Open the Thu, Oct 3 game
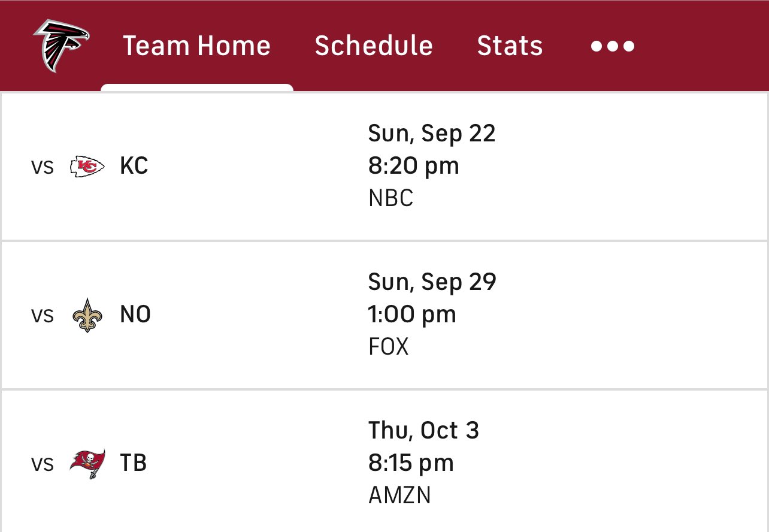The height and width of the screenshot is (532, 769). pyautogui.click(x=384, y=461)
